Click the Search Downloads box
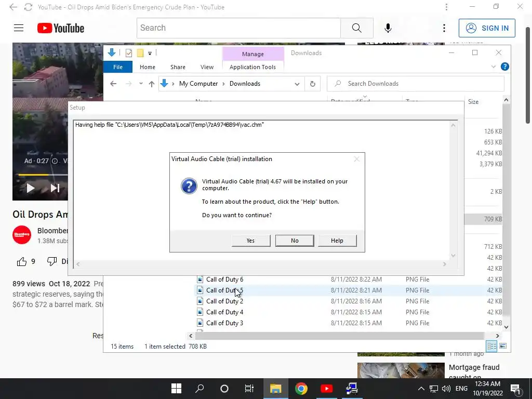 click(415, 84)
